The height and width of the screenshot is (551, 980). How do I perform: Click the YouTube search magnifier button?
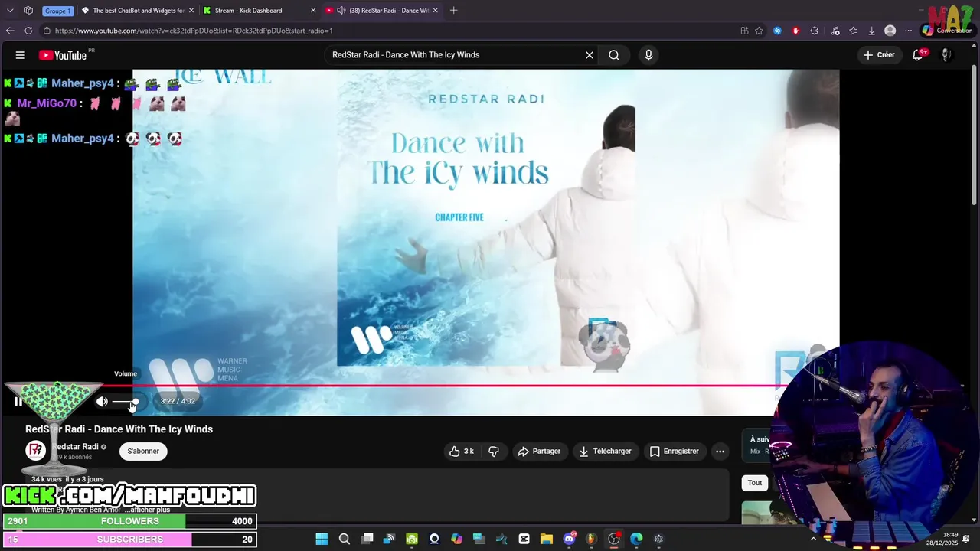click(x=614, y=55)
